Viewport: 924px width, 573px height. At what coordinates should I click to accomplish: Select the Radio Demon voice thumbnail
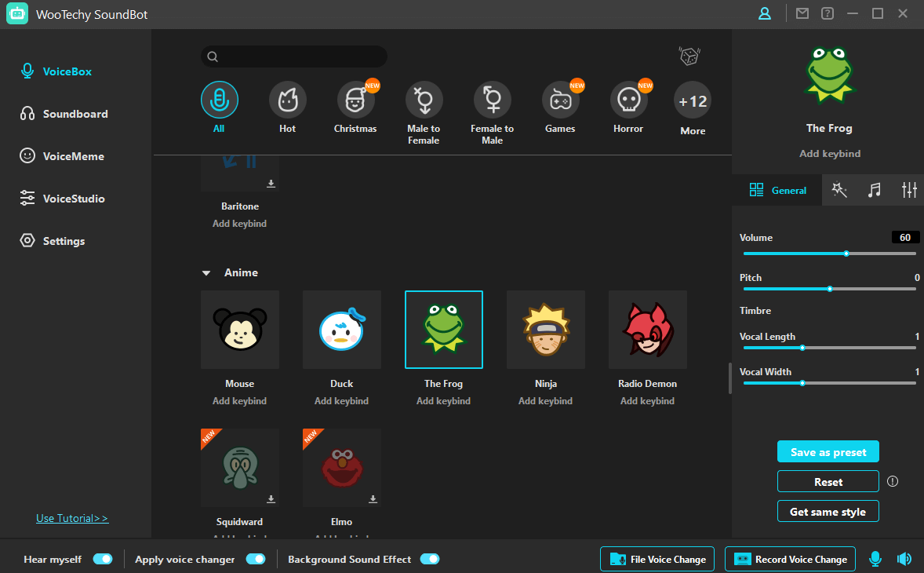pos(647,330)
